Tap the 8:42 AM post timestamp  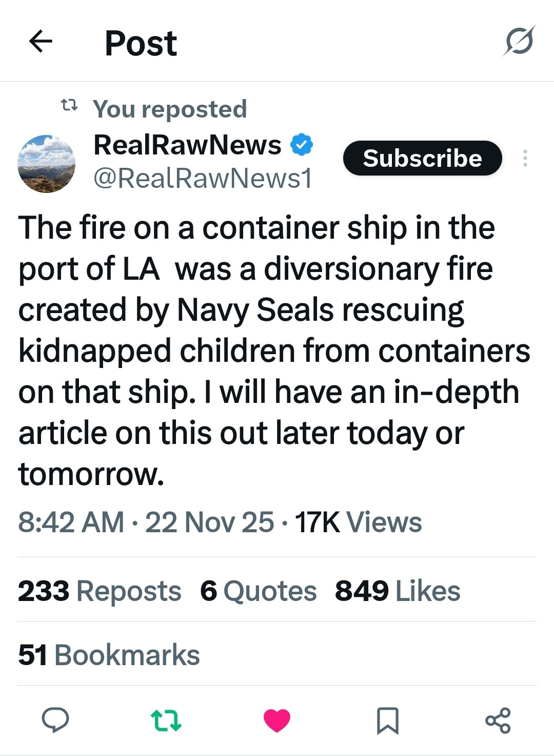click(x=71, y=522)
